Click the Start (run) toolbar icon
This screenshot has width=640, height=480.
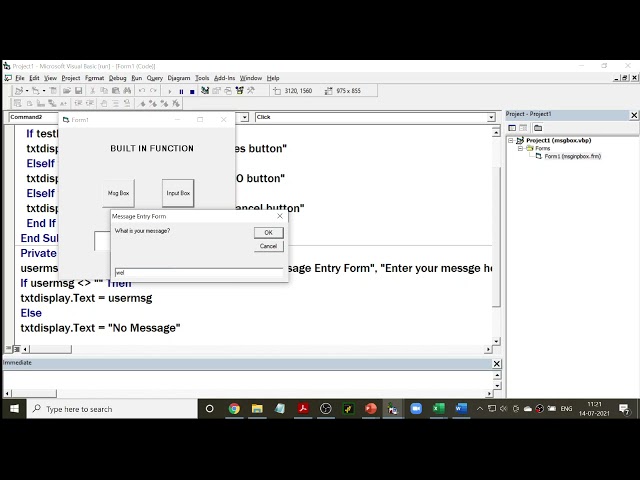(x=170, y=91)
